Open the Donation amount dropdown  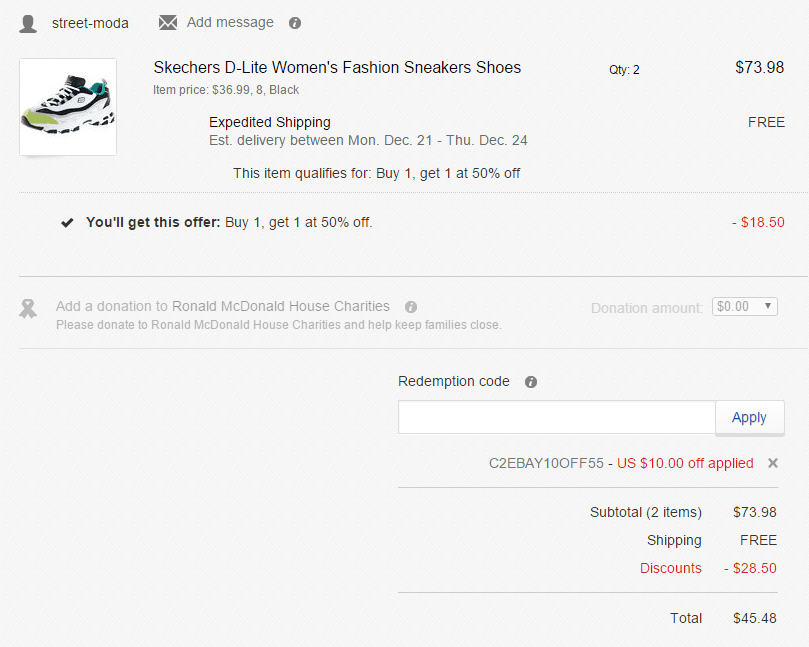click(x=745, y=306)
